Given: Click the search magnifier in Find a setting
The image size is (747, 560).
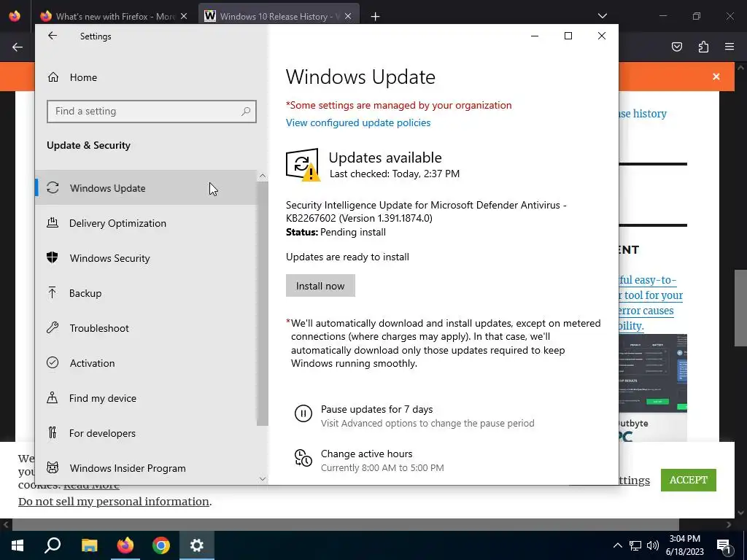Looking at the screenshot, I should coord(246,112).
